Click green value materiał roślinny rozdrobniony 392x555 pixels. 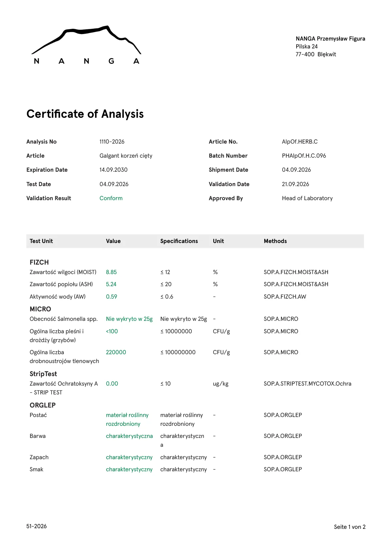click(127, 419)
